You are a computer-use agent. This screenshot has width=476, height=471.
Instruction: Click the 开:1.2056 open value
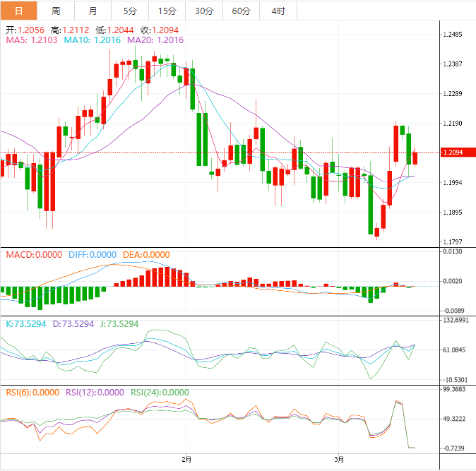click(25, 30)
